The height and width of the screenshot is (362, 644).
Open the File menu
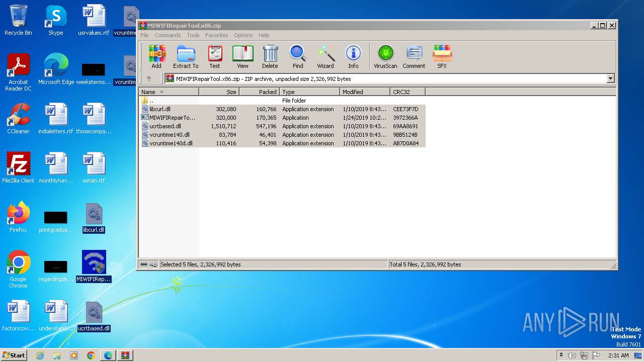coord(144,35)
